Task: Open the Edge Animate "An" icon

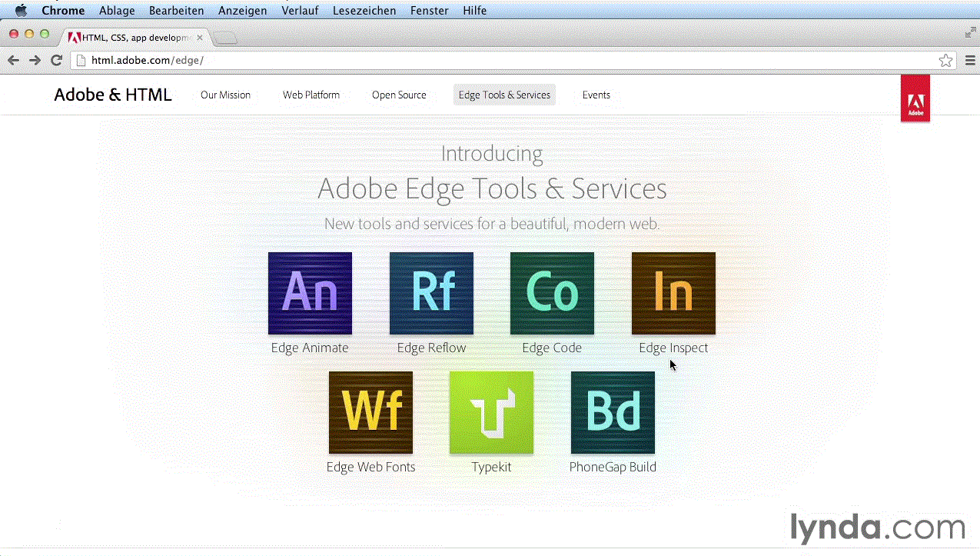Action: 310,293
